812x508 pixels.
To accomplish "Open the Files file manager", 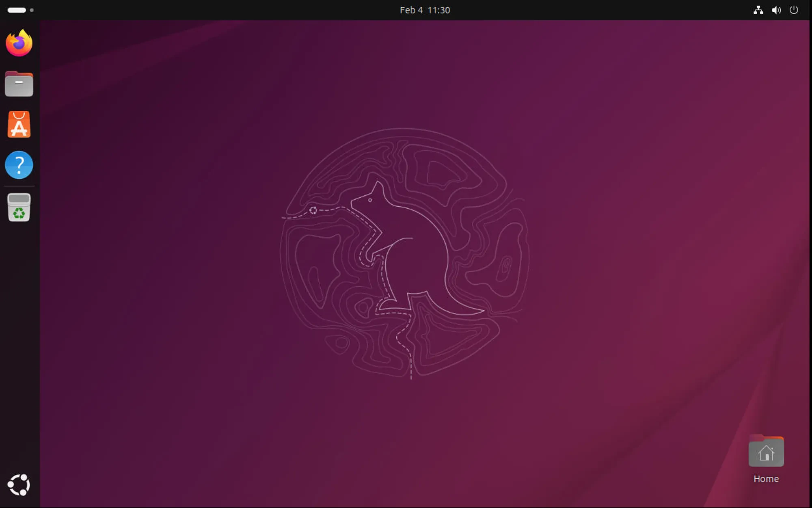I will 19,84.
